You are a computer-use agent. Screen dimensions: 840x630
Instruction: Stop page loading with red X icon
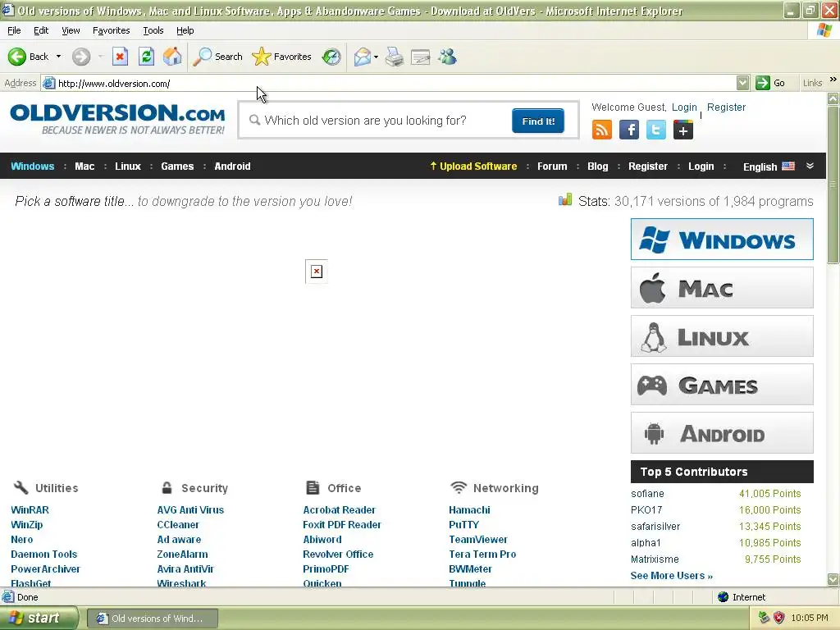pos(120,57)
